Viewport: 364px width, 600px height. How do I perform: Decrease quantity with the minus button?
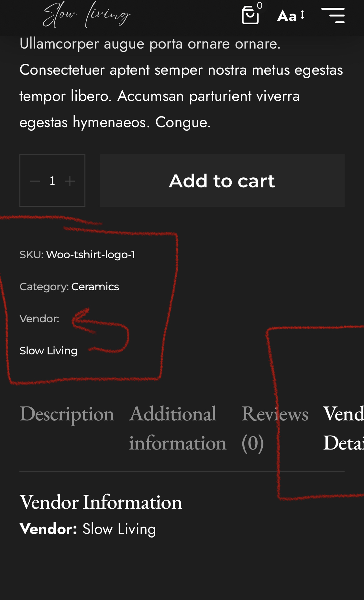tap(35, 181)
